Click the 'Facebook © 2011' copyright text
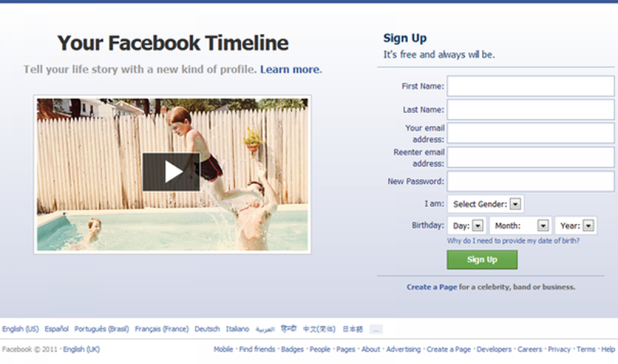Viewport: 618px width, 364px height. (x=29, y=349)
